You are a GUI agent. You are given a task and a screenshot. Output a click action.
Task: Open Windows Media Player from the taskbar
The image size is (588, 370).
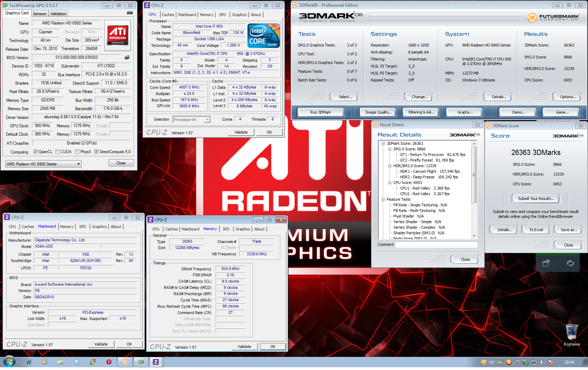tap(44, 362)
